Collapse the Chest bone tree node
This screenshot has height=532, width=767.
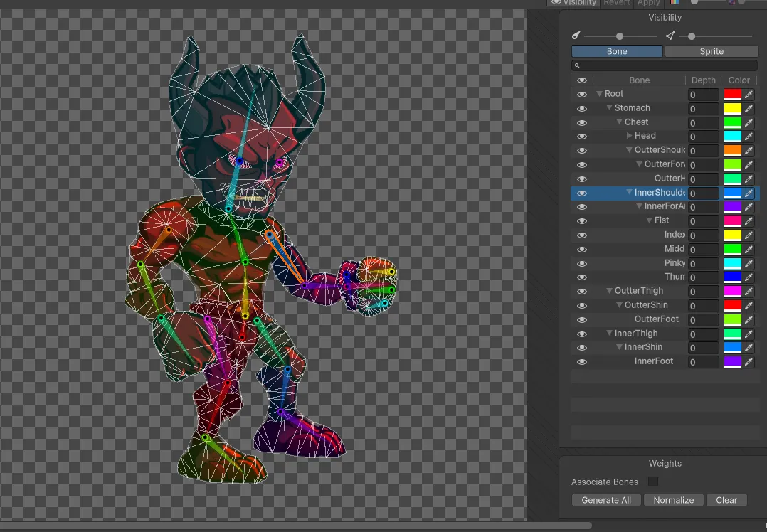(619, 122)
